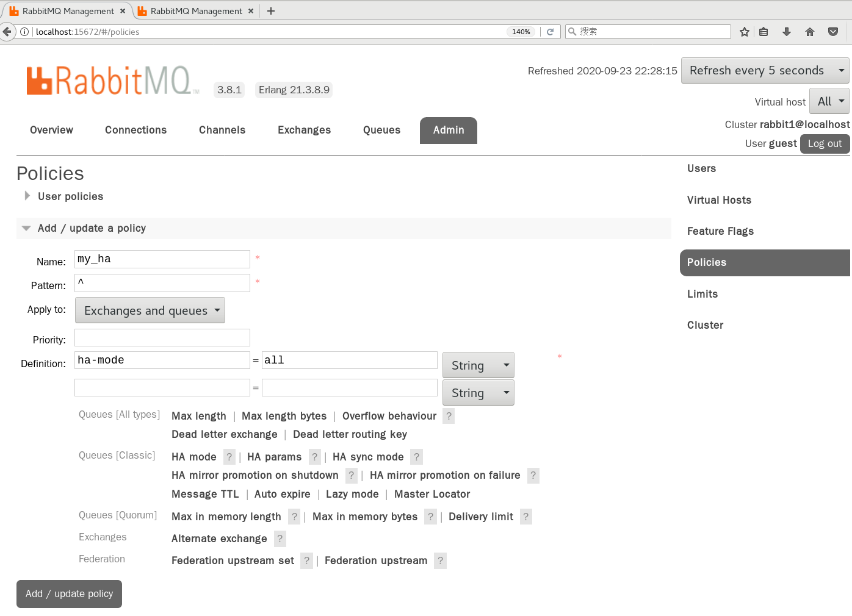
Task: Show help for Max in memory bytes
Action: [431, 517]
